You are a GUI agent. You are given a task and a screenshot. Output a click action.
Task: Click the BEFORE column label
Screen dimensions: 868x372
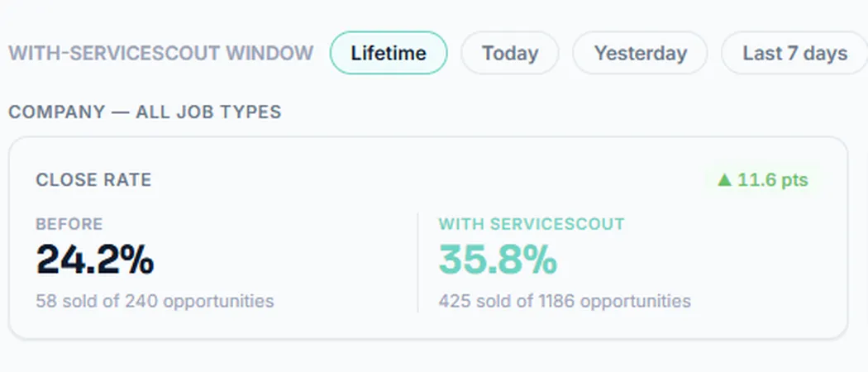coord(69,224)
